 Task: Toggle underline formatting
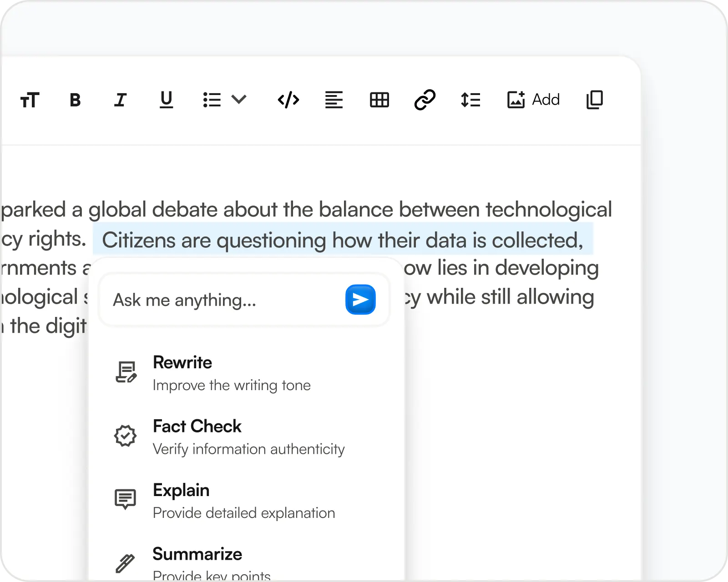(166, 100)
